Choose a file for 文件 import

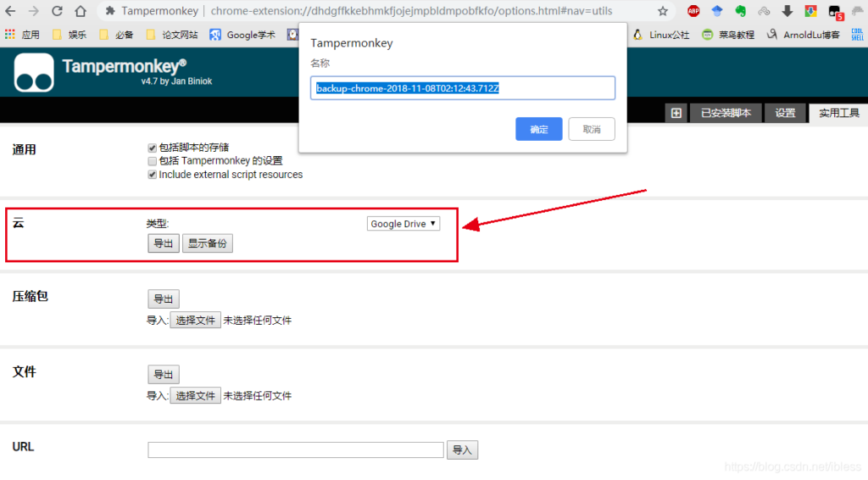[x=195, y=395]
